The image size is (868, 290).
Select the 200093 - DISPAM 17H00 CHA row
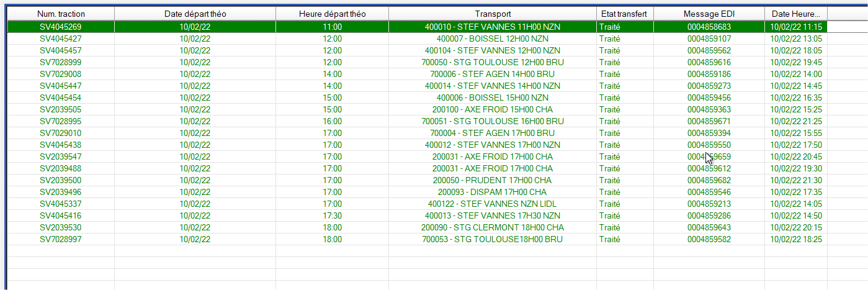pos(417,192)
